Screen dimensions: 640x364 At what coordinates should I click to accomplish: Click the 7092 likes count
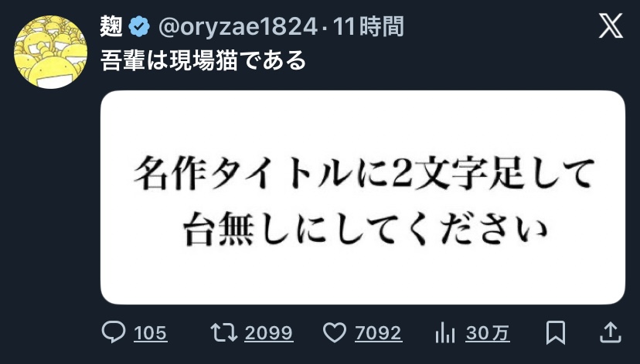(x=379, y=333)
